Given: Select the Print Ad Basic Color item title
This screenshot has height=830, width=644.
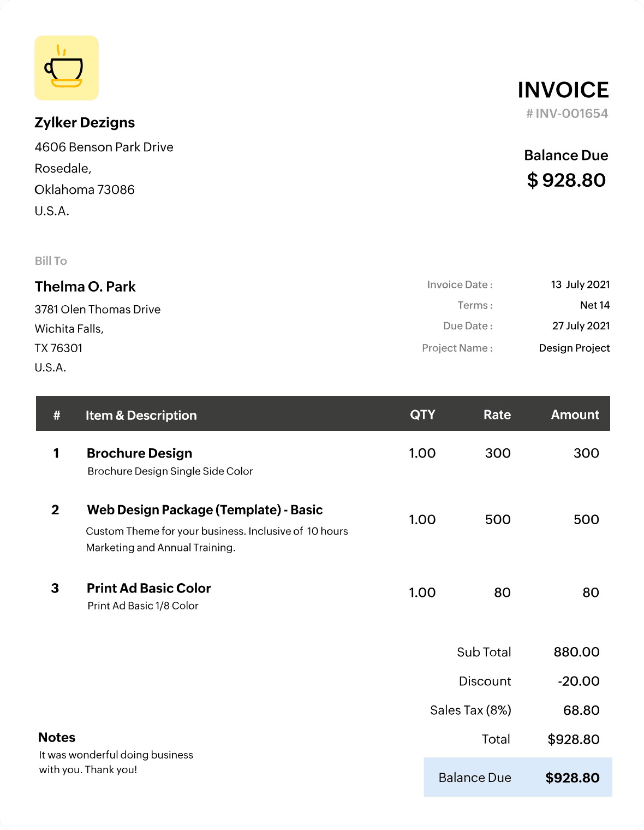Looking at the screenshot, I should (x=148, y=588).
